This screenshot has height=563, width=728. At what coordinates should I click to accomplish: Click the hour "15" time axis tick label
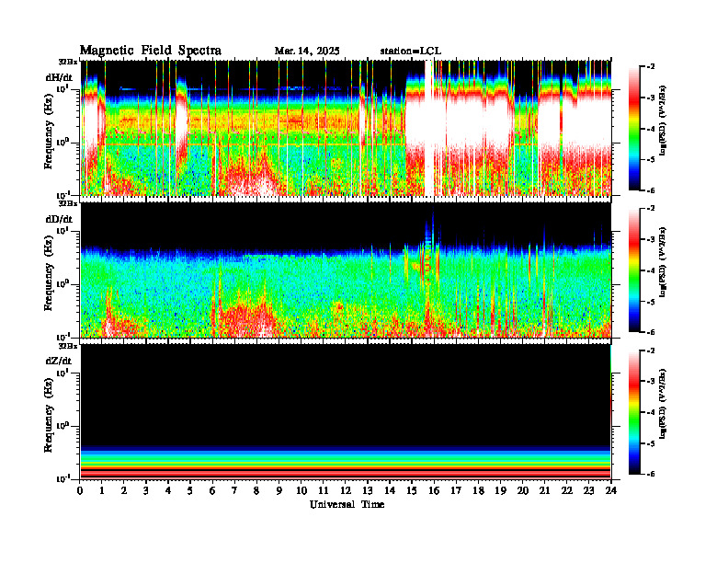[x=412, y=491]
